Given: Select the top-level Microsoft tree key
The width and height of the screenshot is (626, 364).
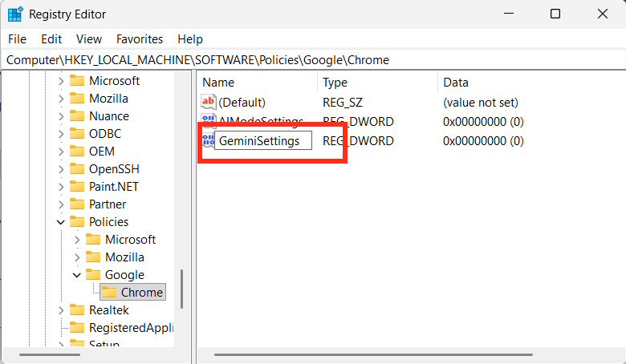Looking at the screenshot, I should [114, 81].
